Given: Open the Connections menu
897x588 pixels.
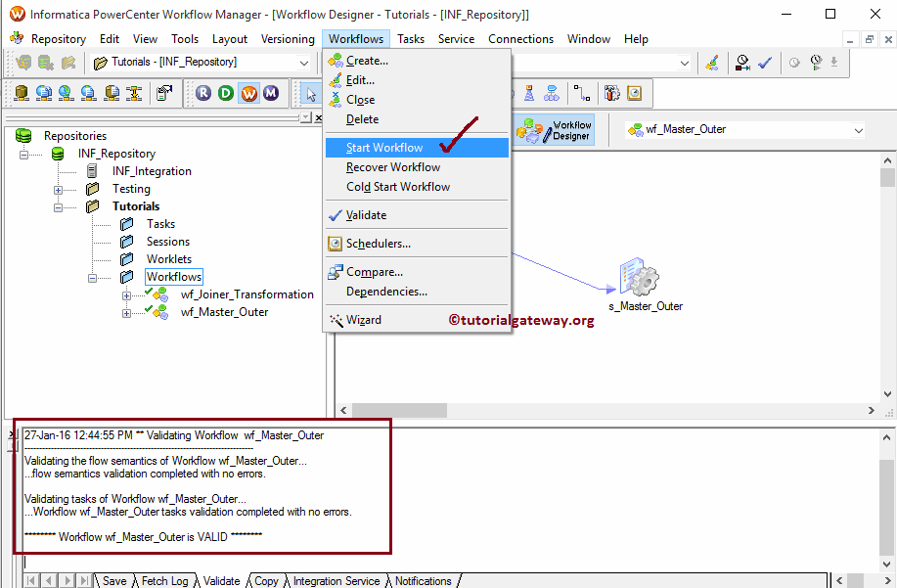Looking at the screenshot, I should 520,39.
